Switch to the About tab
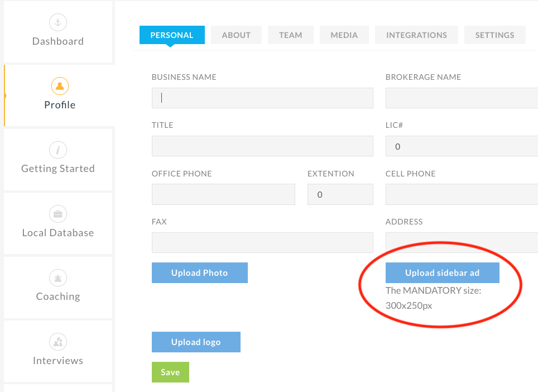This screenshot has height=392, width=538. [236, 35]
